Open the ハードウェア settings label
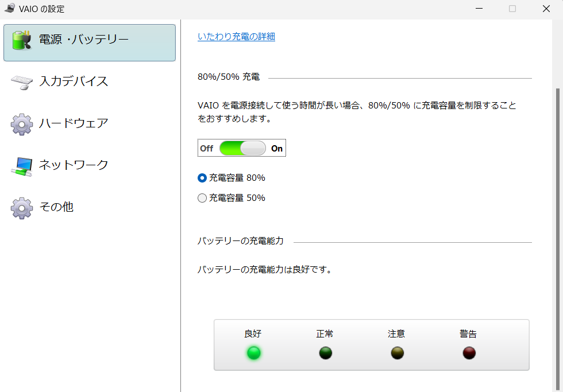 click(x=74, y=123)
